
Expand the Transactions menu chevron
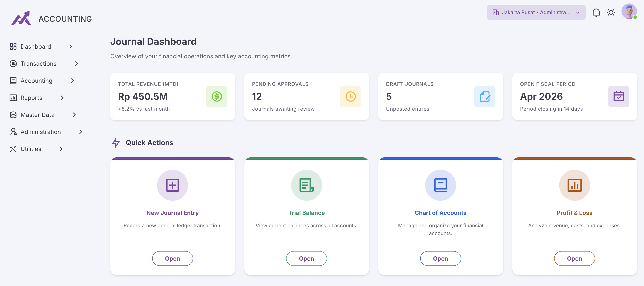click(x=76, y=64)
